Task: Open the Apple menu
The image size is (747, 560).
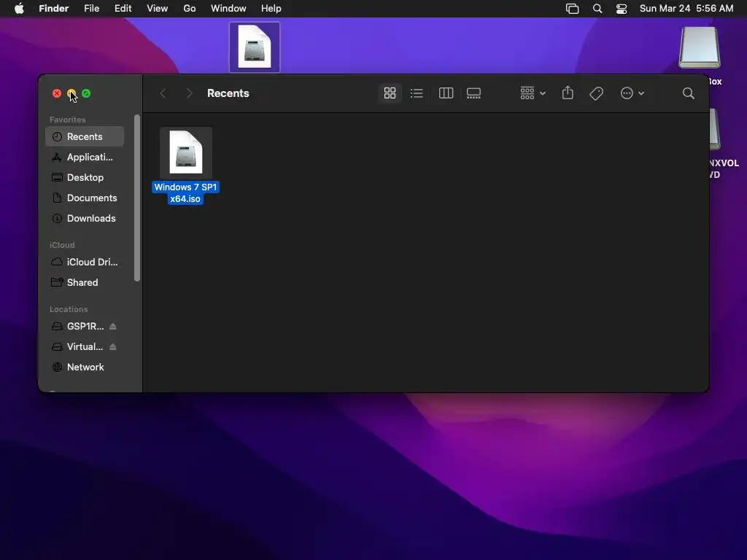Action: click(19, 9)
